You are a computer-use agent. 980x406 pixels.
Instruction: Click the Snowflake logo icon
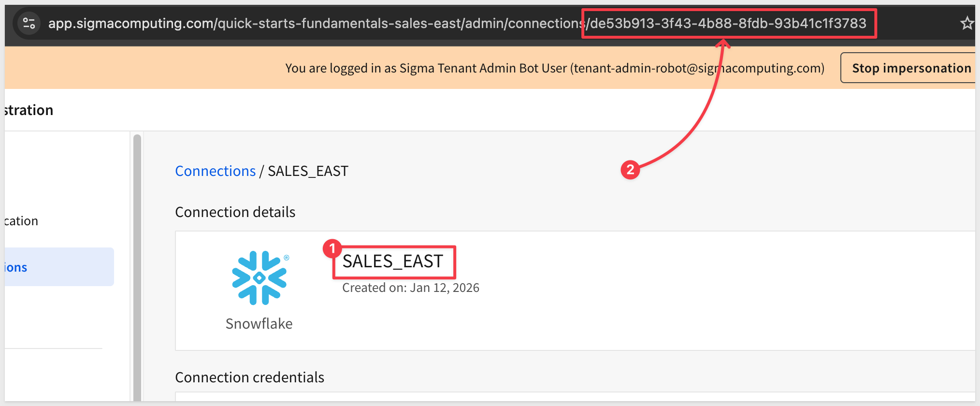(259, 278)
